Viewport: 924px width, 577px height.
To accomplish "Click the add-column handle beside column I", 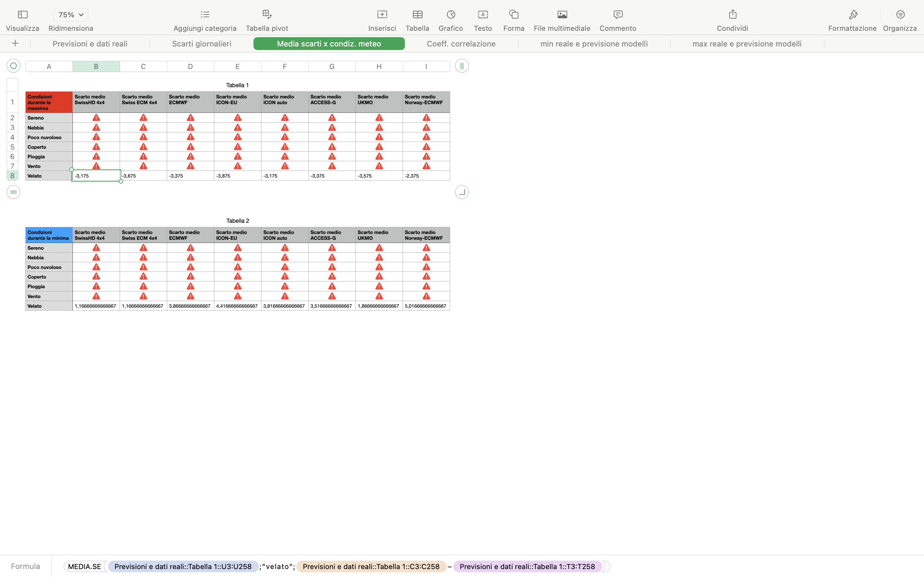I will (462, 66).
